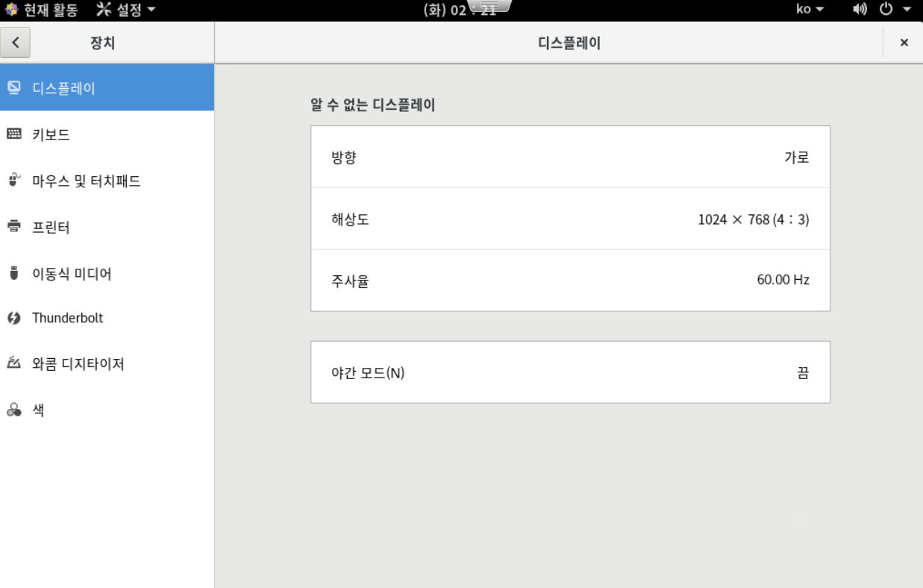923x588 pixels.
Task: Open the clock showing (화) 02
Action: point(460,10)
